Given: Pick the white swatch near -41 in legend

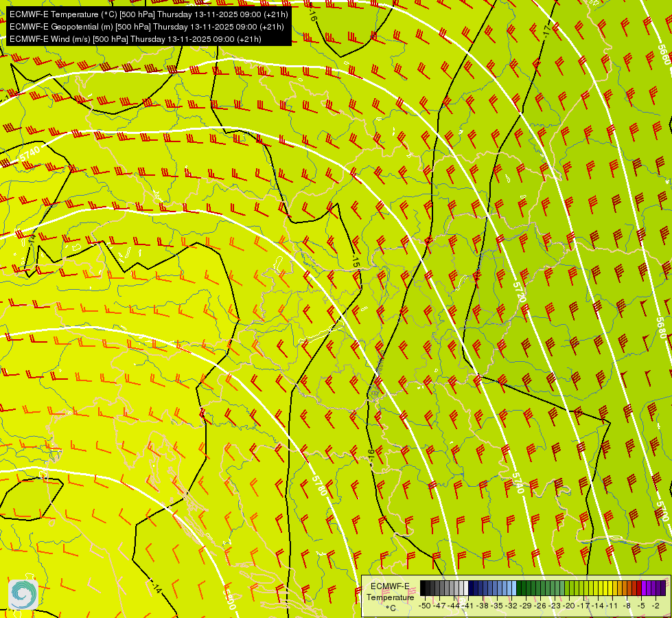Looking at the screenshot, I should (x=466, y=588).
